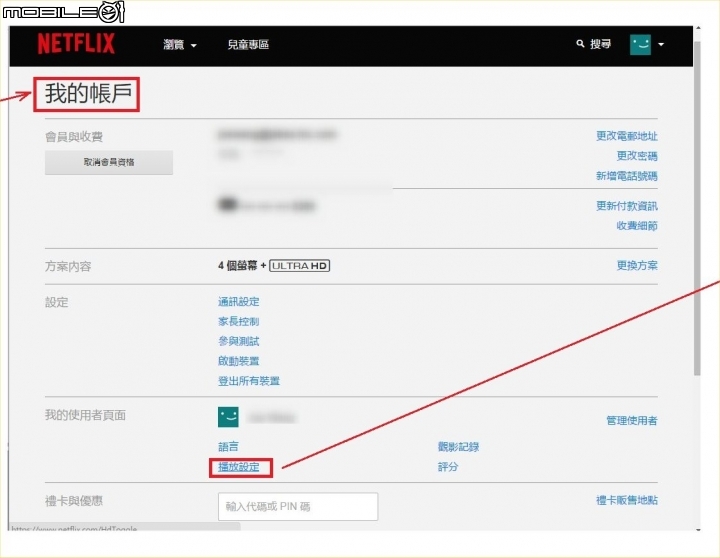Expand the profile menu arrow
Viewport: 720px width, 558px height.
(x=661, y=45)
